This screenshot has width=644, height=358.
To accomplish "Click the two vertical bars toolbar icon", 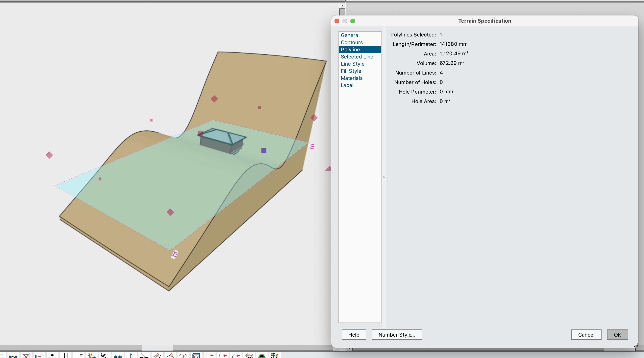I will pos(65,355).
